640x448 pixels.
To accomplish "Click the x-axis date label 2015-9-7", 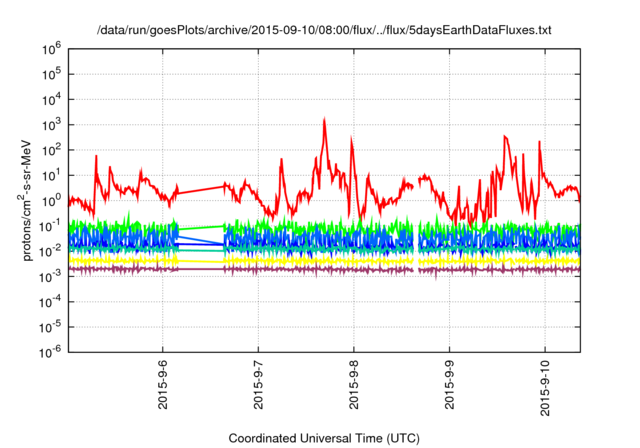I will point(258,385).
